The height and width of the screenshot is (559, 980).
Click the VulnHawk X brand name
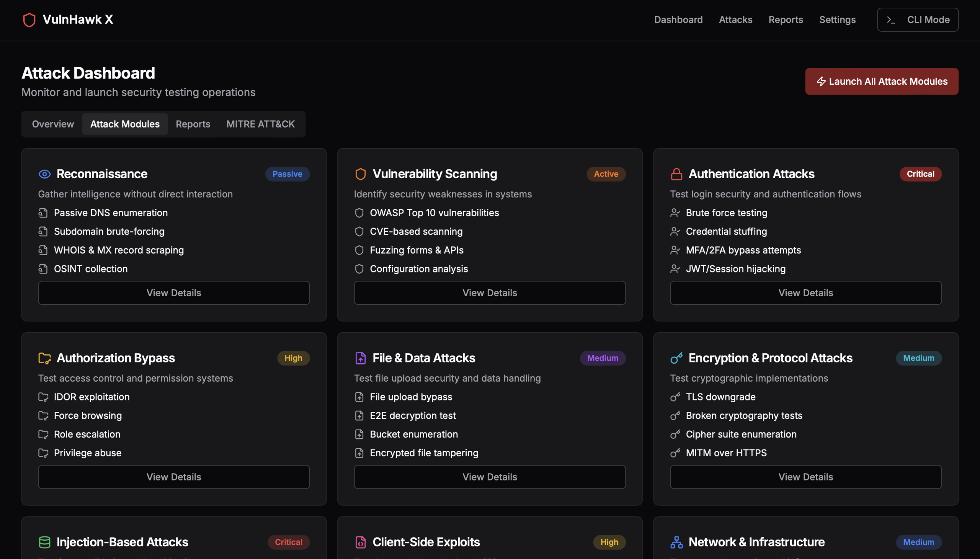click(x=78, y=20)
